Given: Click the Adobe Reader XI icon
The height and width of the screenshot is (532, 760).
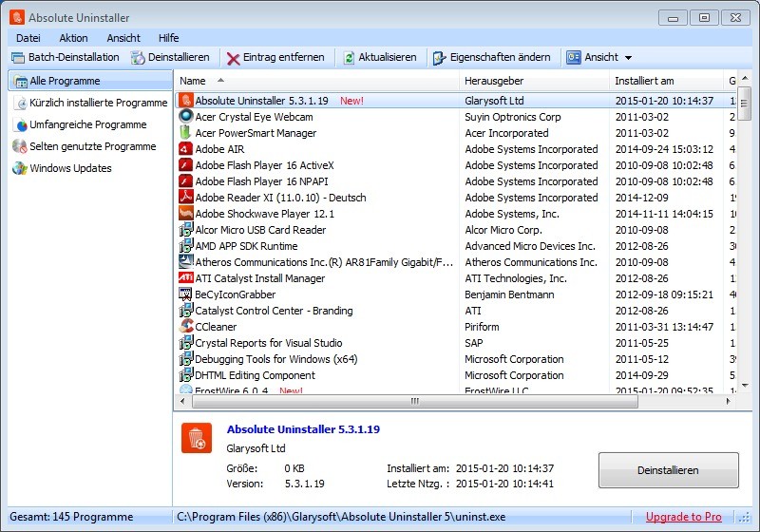Looking at the screenshot, I should click(x=185, y=197).
